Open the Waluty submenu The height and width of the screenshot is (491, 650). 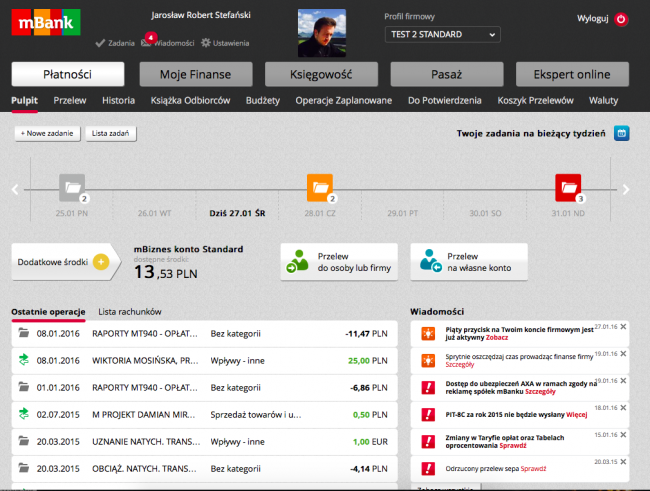click(604, 100)
